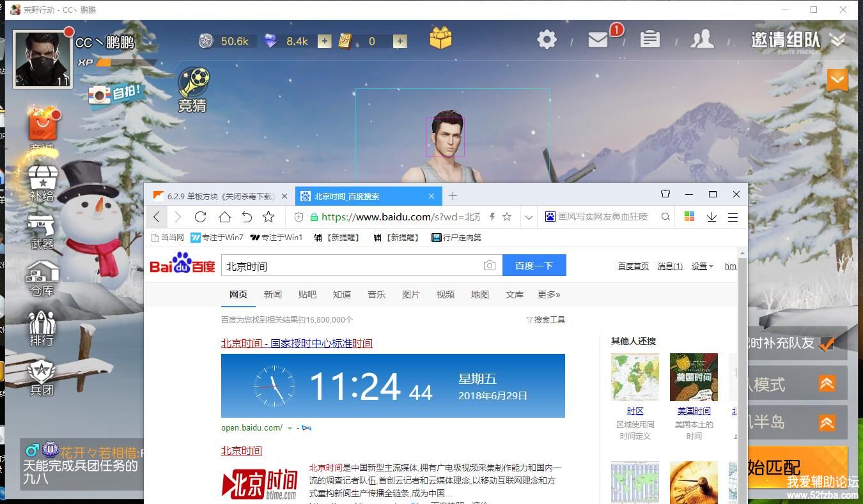Open the browser downloads icon
This screenshot has height=504, width=863.
[x=711, y=217]
